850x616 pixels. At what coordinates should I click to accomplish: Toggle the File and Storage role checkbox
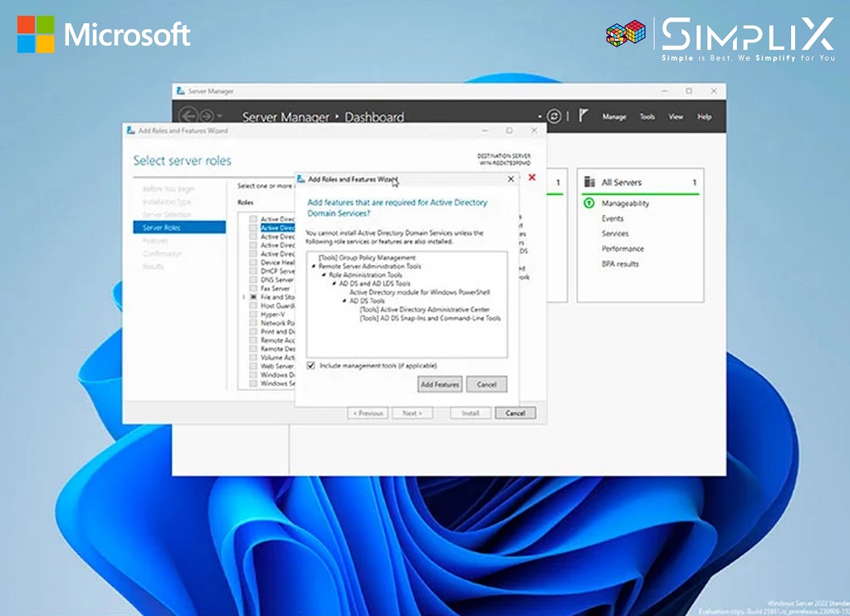point(253,297)
